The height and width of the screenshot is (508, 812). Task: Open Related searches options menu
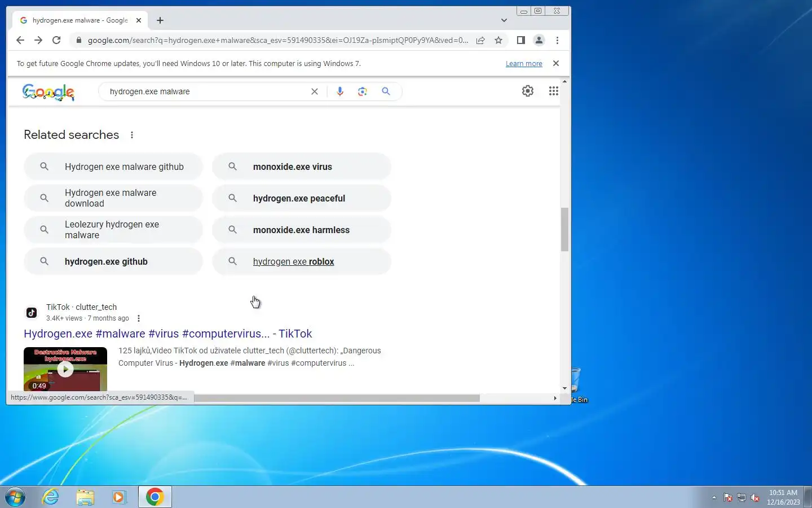click(132, 135)
